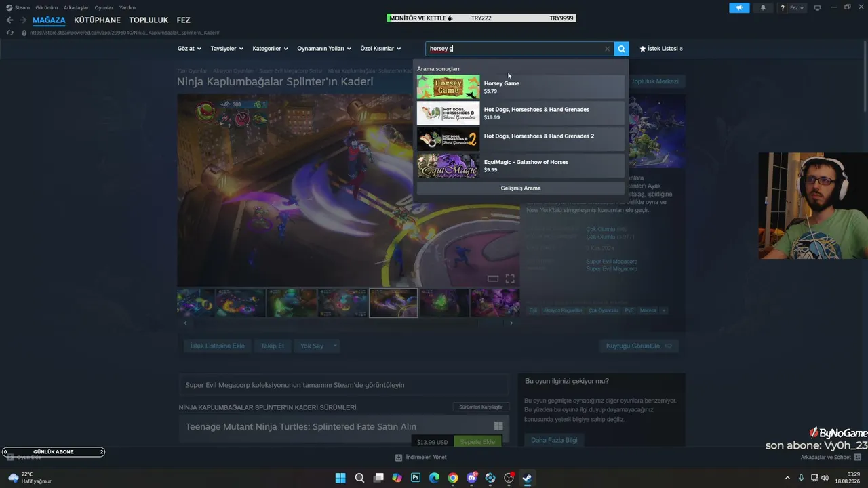Open Microsoft Edge from the taskbar
868x488 pixels.
[434, 478]
